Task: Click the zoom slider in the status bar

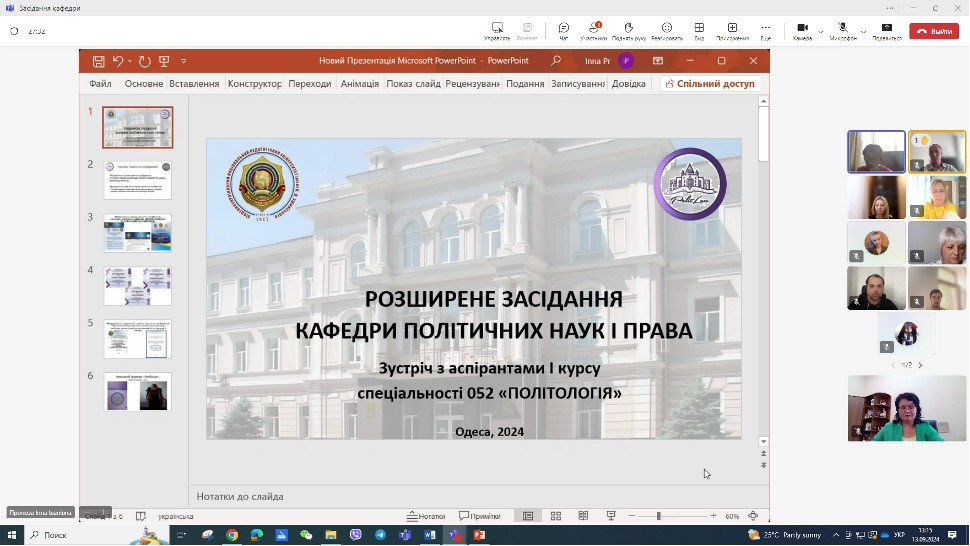Action: 658,516
